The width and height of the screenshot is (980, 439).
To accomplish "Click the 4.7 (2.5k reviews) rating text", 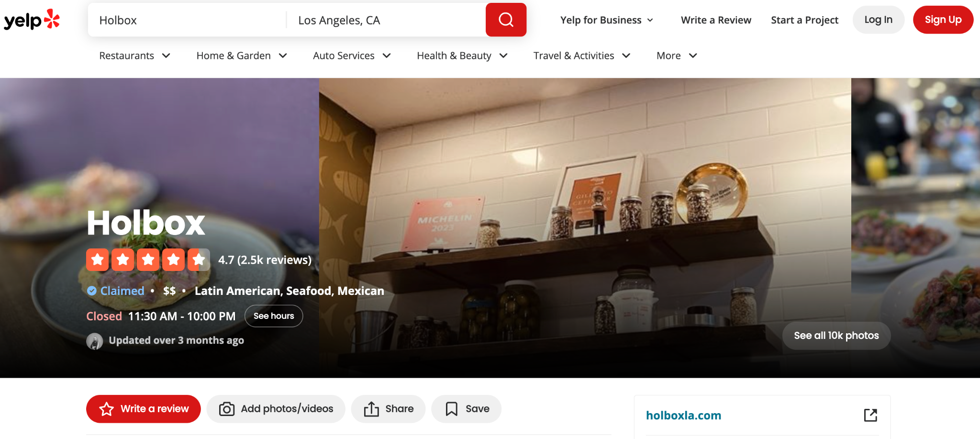I will 265,260.
